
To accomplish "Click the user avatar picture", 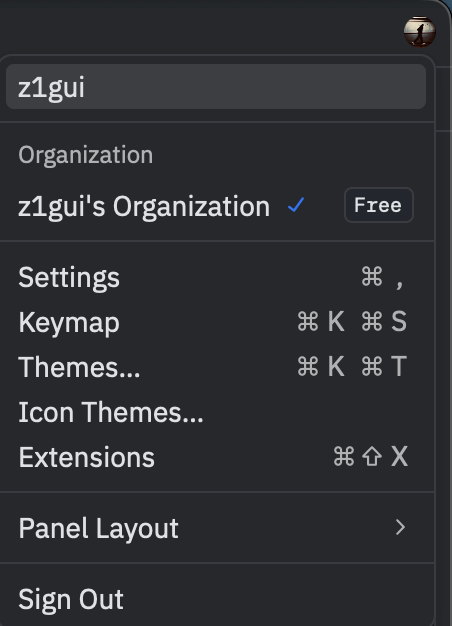I will (420, 32).
